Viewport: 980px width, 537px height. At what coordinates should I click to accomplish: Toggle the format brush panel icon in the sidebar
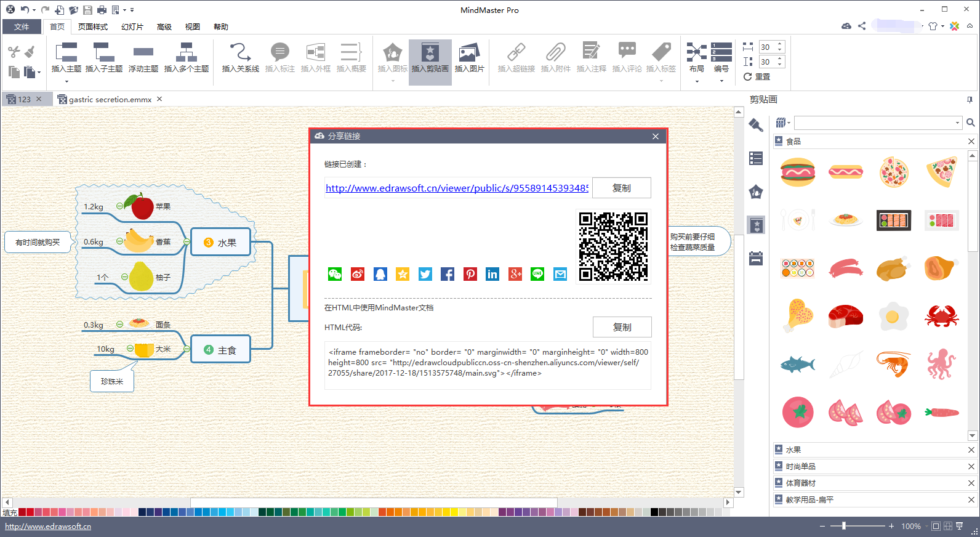[x=756, y=125]
